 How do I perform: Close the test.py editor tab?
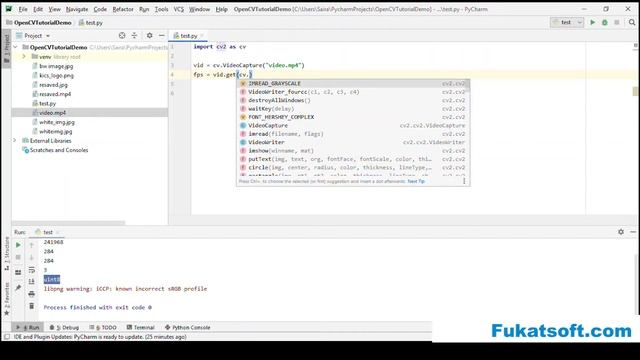202,36
